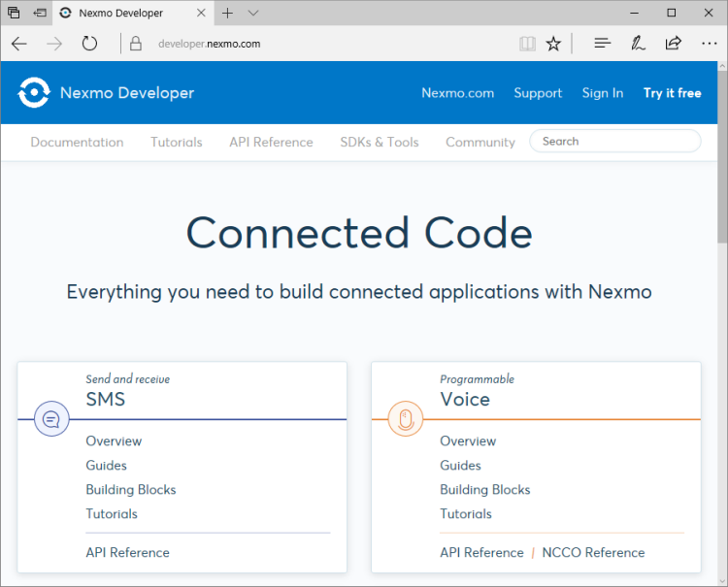The image size is (728, 587).
Task: Click the Nexmo Developer logo
Action: click(x=34, y=92)
